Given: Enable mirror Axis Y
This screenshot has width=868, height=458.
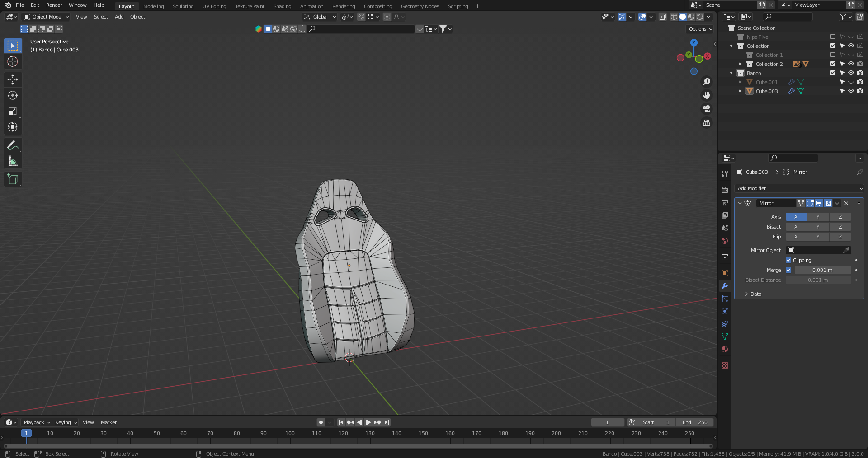Looking at the screenshot, I should tap(818, 217).
